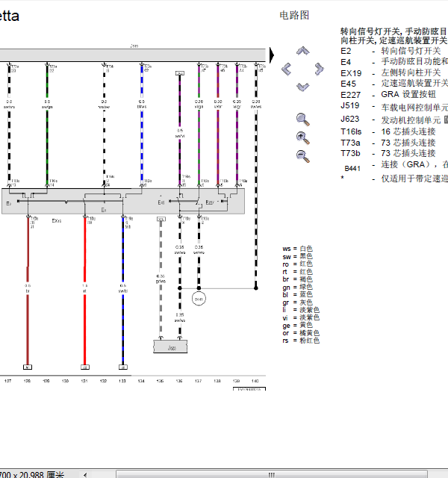Click the J519 grey bus bar at top
448x478 pixels.
tap(133, 55)
